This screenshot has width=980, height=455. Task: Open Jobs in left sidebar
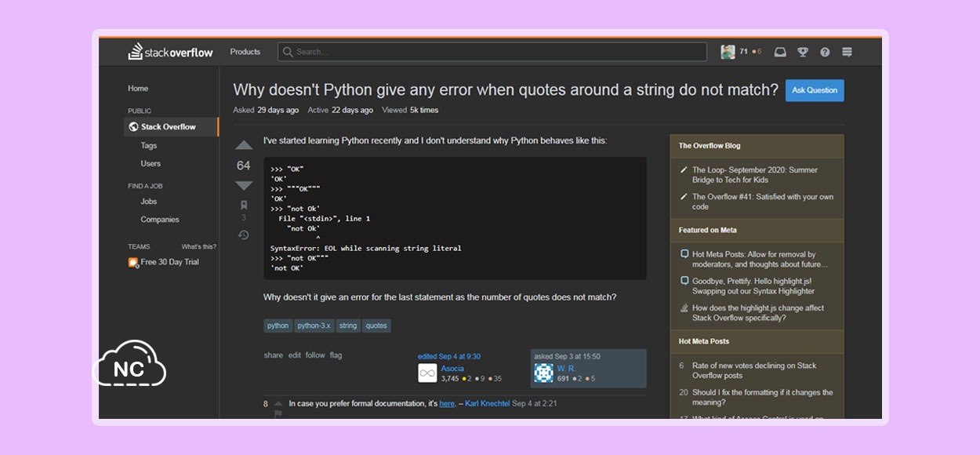tap(149, 201)
